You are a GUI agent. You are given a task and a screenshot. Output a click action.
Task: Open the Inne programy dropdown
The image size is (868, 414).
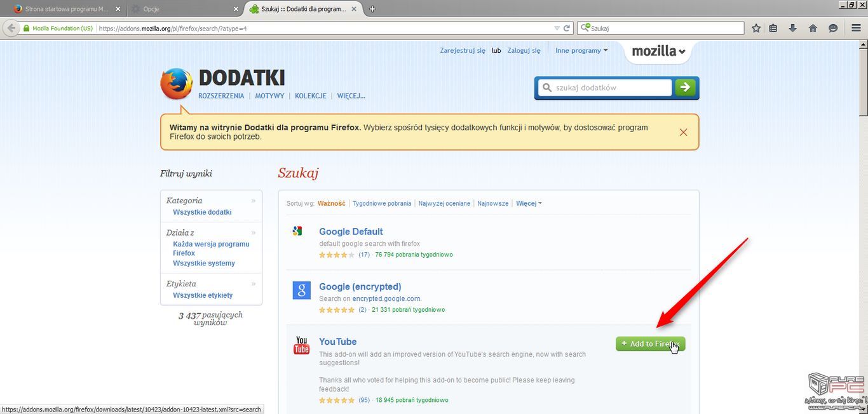pyautogui.click(x=581, y=50)
